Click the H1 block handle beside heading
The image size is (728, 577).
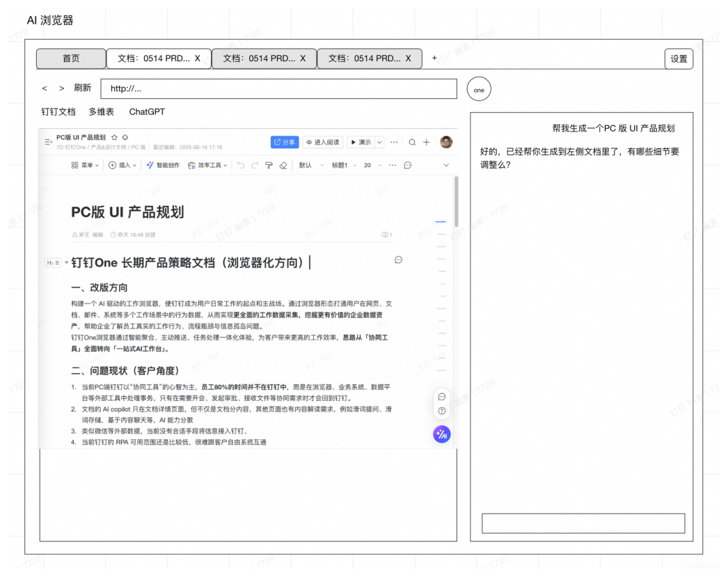click(x=53, y=262)
